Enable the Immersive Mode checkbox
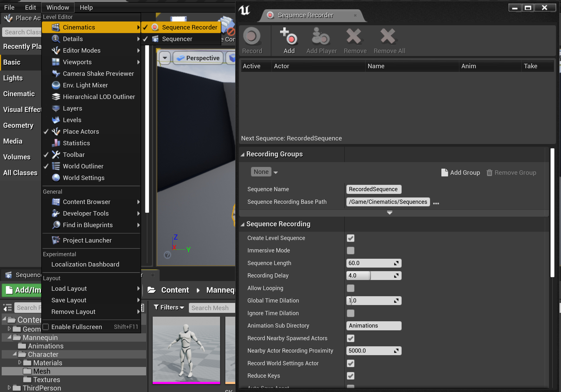 coord(350,250)
